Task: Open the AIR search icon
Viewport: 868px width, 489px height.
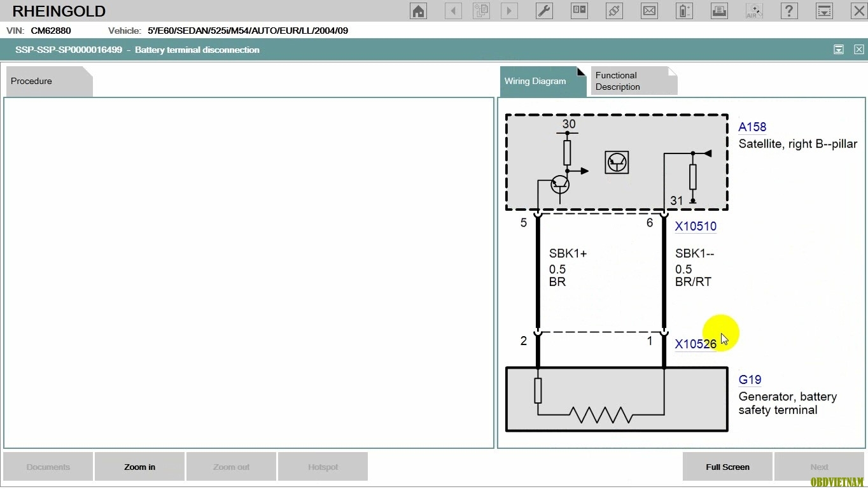Action: (x=754, y=11)
